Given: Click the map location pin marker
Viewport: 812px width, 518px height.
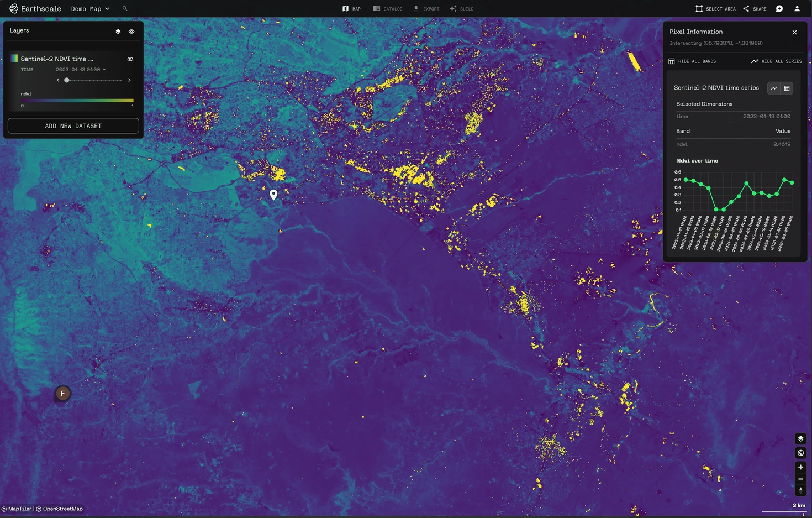Looking at the screenshot, I should click(273, 194).
